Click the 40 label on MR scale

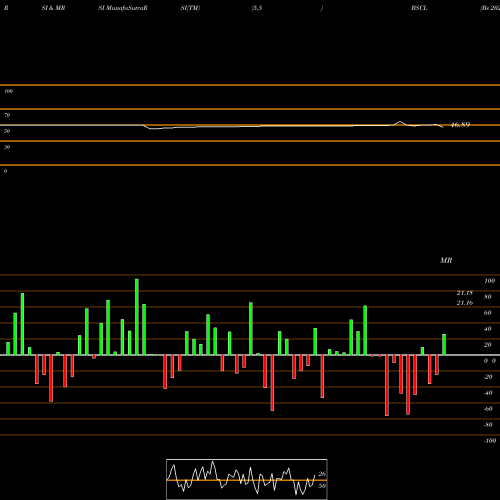(x=488, y=329)
